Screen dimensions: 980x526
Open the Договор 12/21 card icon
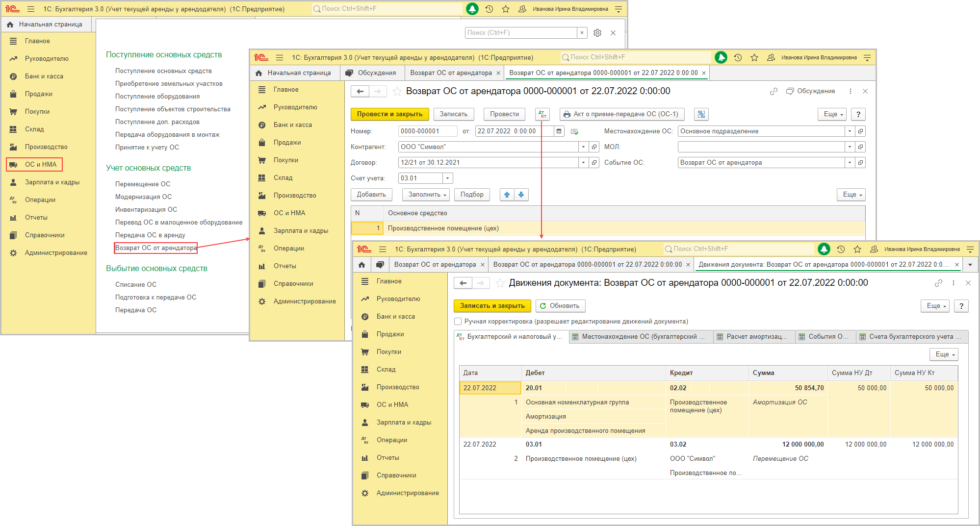coord(594,163)
